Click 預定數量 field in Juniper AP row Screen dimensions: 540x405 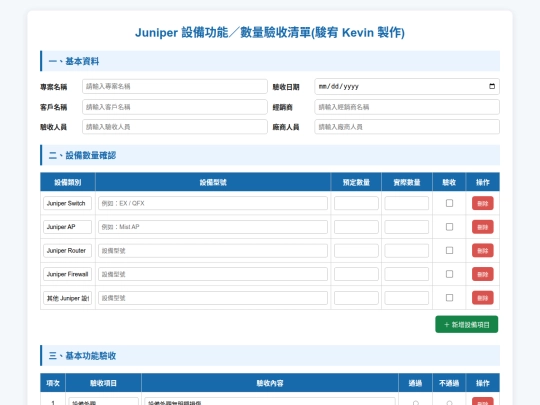356,227
